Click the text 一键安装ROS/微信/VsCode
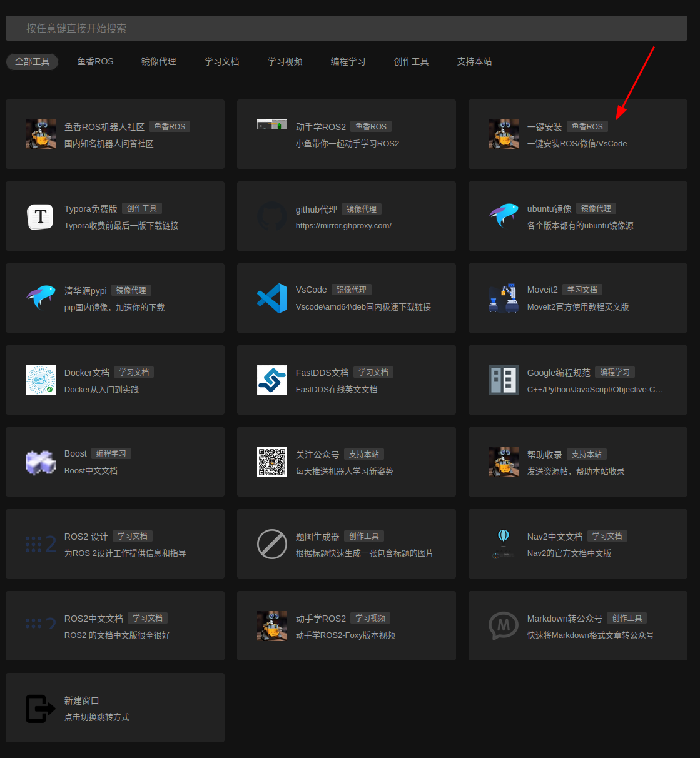Screen dimensions: 700x758 click(x=577, y=144)
